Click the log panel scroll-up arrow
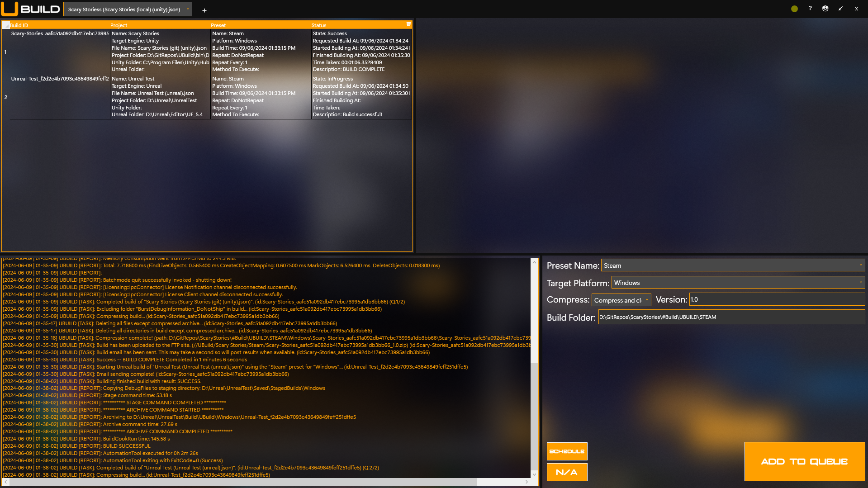Image resolution: width=868 pixels, height=488 pixels. (x=534, y=262)
